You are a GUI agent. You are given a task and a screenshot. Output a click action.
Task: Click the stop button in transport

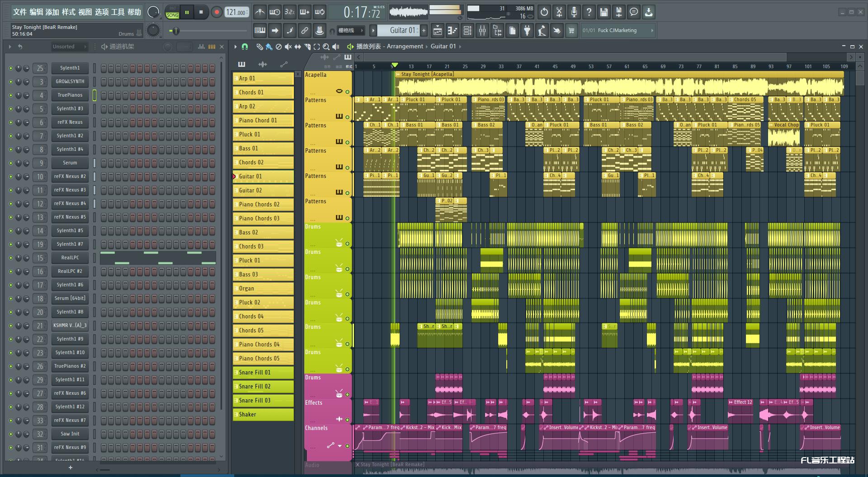(201, 12)
